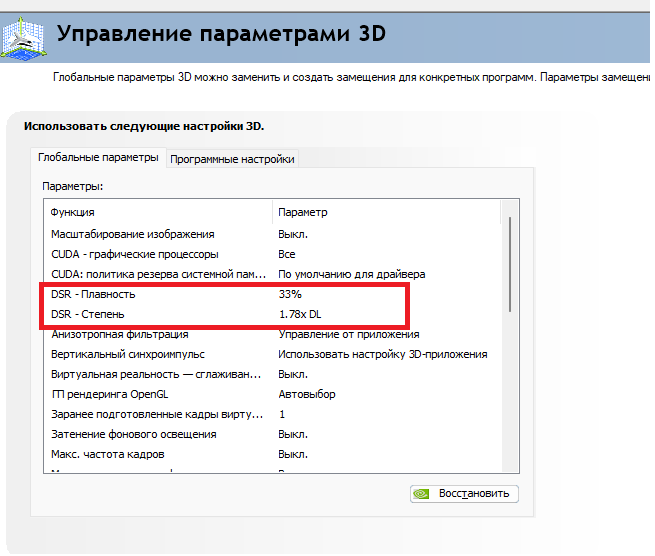Select CUDA - графические процессоры row

click(x=272, y=254)
